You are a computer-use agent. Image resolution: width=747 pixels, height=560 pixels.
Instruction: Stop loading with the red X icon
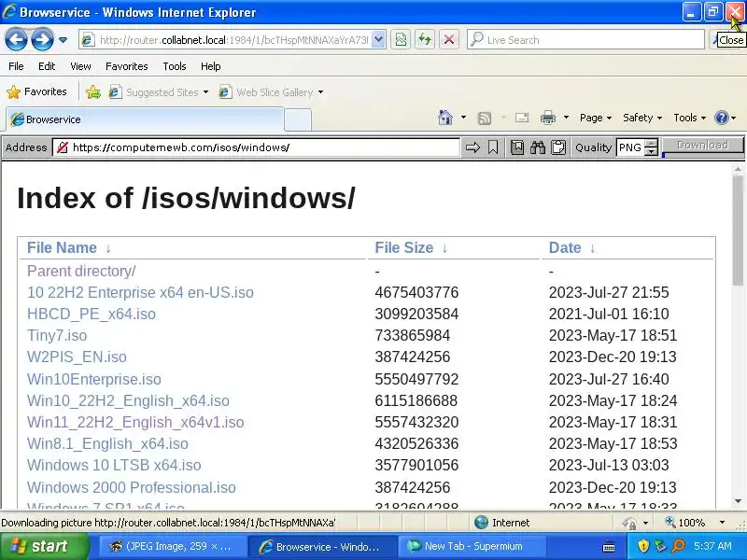449,40
